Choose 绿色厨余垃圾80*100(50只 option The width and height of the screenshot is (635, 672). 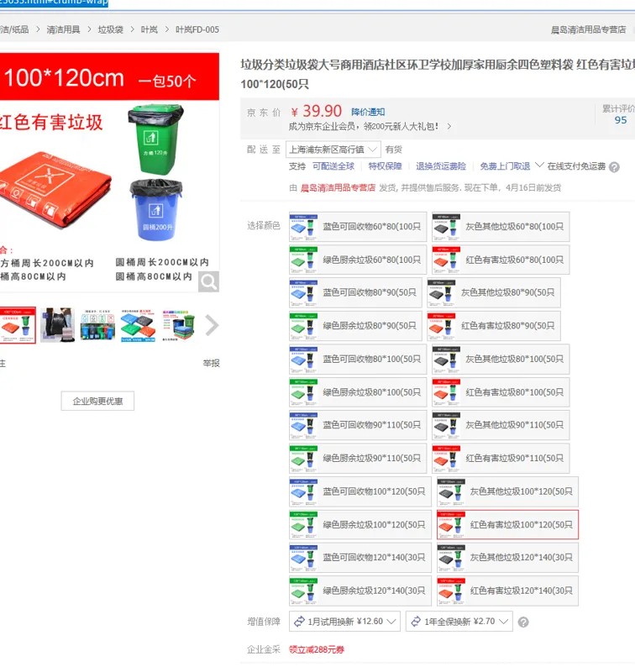(x=358, y=392)
